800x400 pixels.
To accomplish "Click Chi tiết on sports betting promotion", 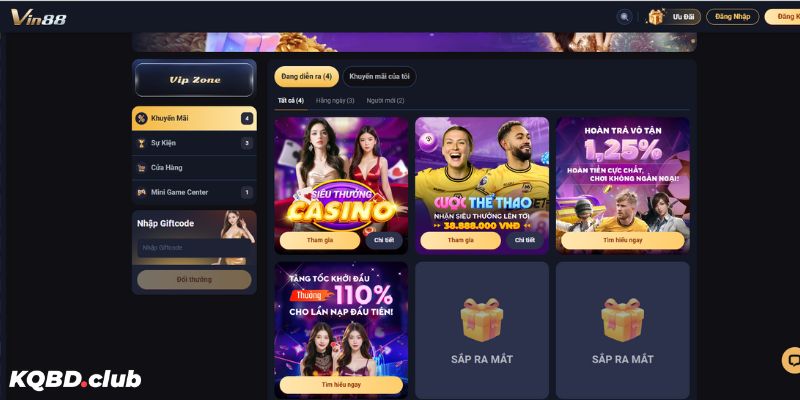I will click(524, 240).
